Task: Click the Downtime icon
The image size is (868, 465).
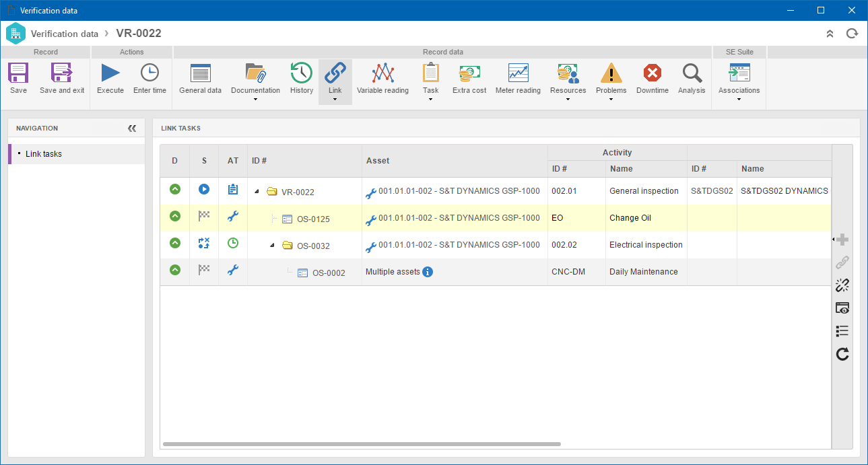Action: coord(652,73)
